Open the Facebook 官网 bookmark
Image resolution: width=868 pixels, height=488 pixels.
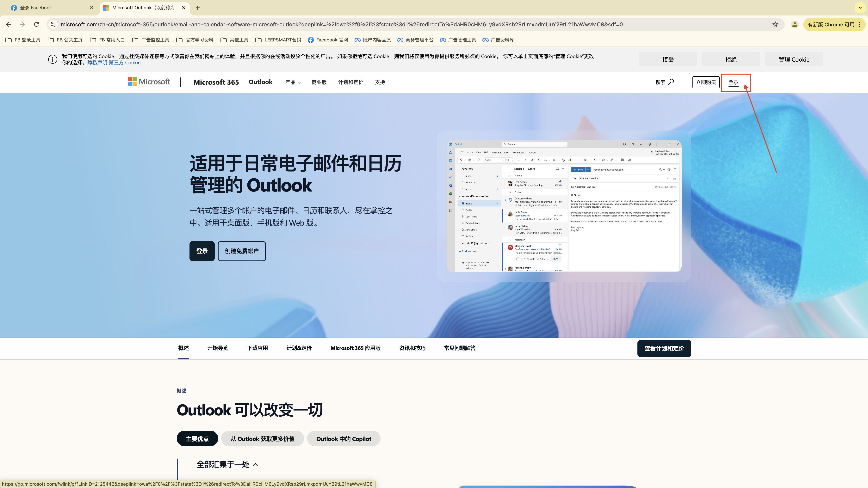(328, 40)
